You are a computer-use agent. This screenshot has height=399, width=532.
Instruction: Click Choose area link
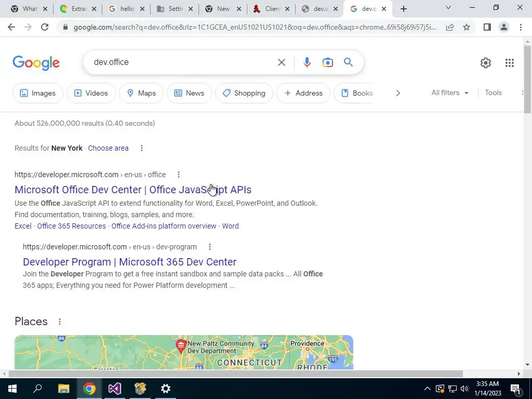click(108, 148)
